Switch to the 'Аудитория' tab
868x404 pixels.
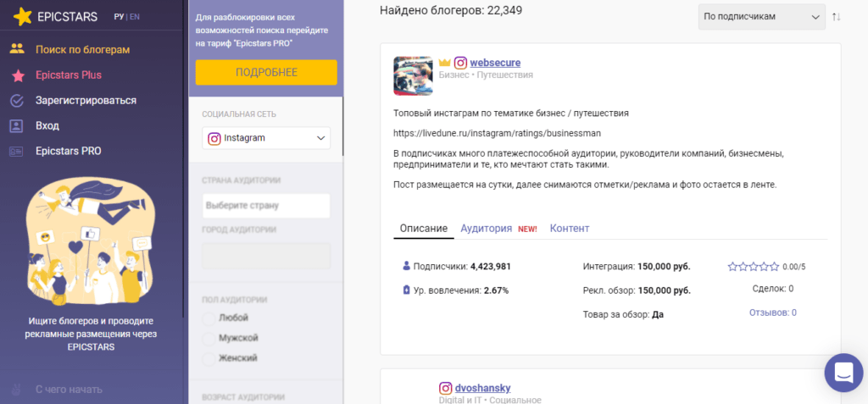tap(486, 229)
